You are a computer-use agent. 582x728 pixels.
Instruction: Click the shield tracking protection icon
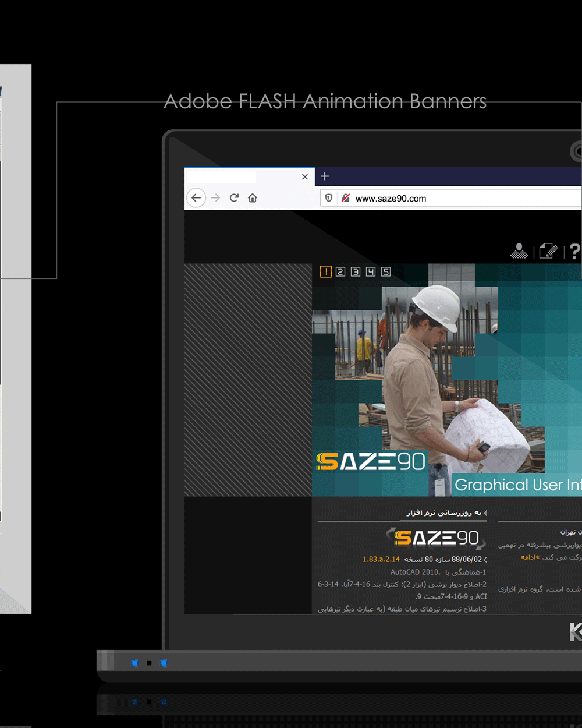pyautogui.click(x=329, y=198)
